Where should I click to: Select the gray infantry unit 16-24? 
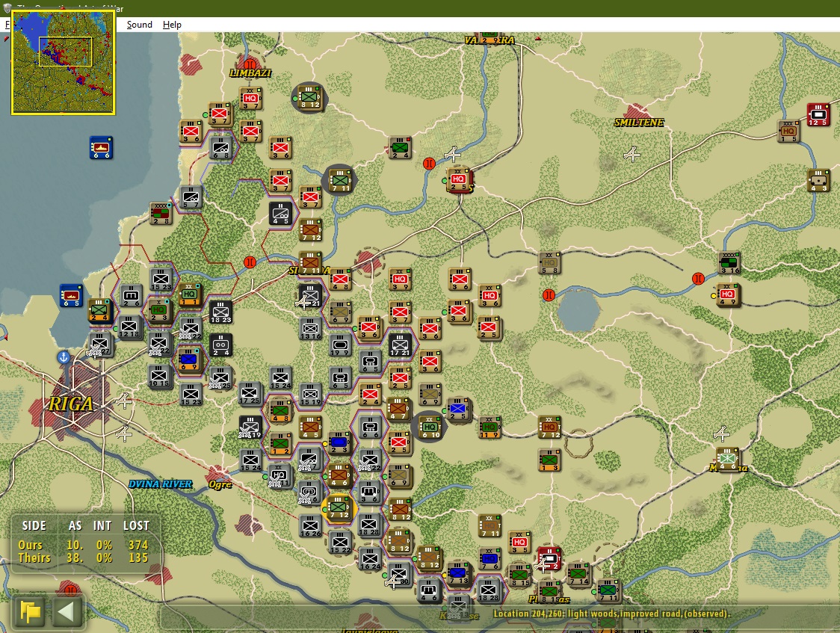pyautogui.click(x=370, y=558)
